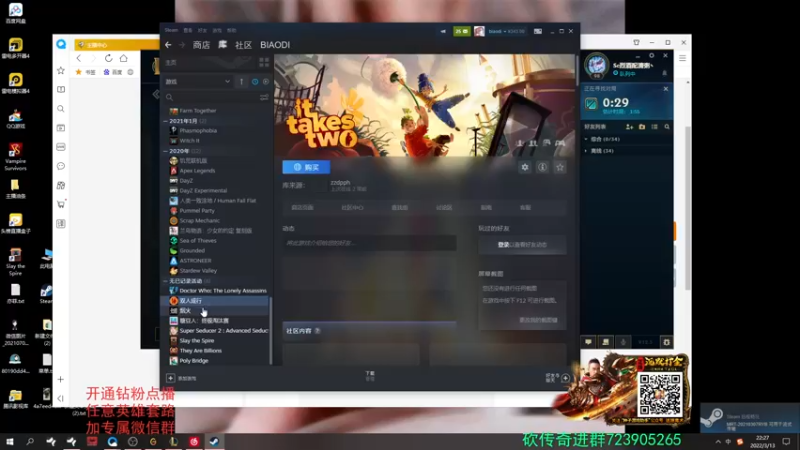Open the Windows Start button
This screenshot has height=450, width=800.
[x=10, y=442]
